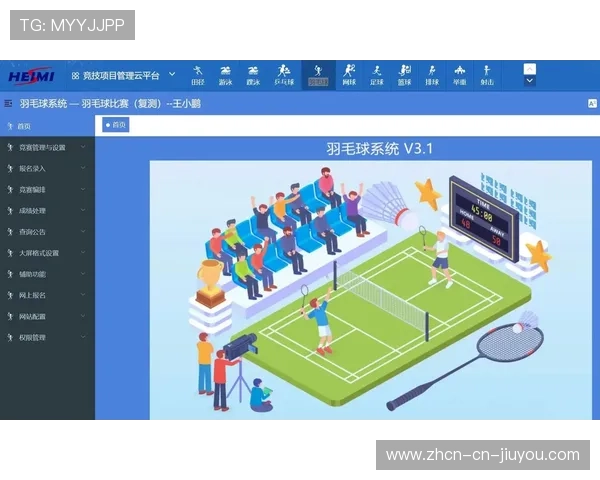Screen dimensions: 600x480
Task: Choose the 羽毛球 (badminton) sport icon
Action: (318, 74)
